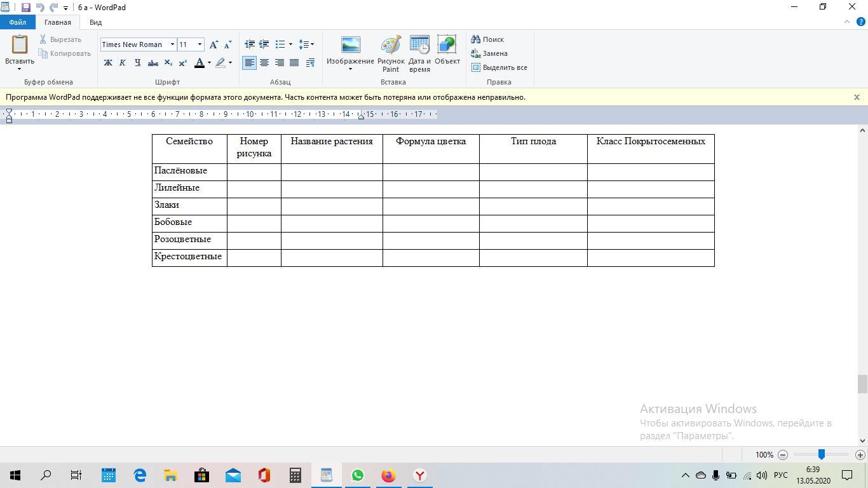The width and height of the screenshot is (868, 488).
Task: Expand the font size list
Action: click(200, 44)
